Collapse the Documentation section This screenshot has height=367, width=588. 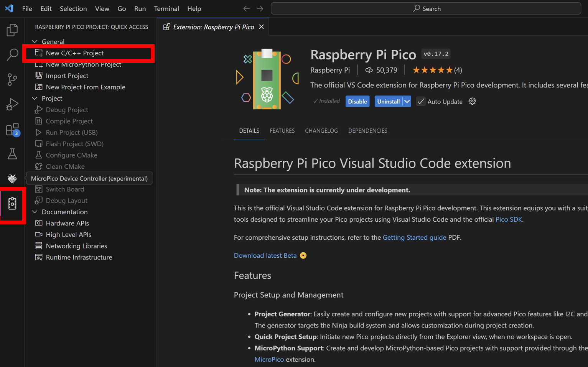[35, 212]
